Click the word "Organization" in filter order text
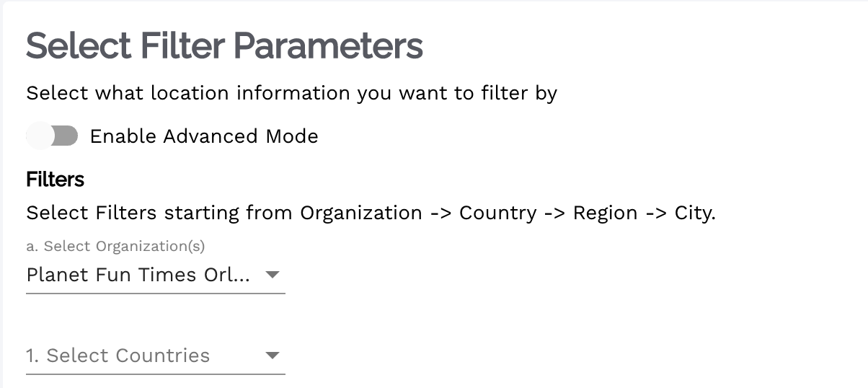Viewport: 868px width, 388px height. click(360, 213)
